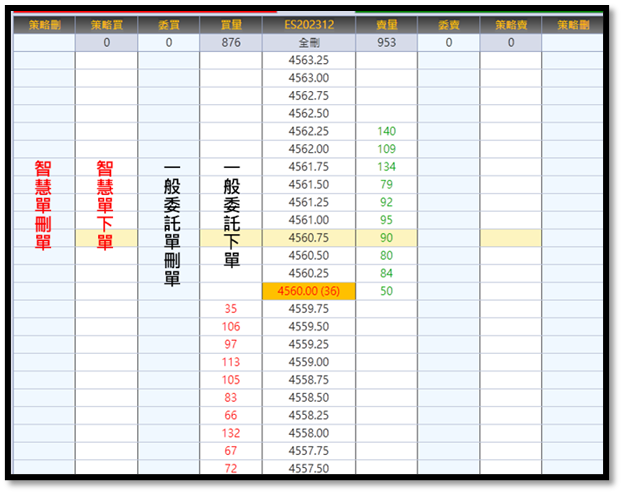
Task: Select price 4559.50 row
Action: (309, 326)
